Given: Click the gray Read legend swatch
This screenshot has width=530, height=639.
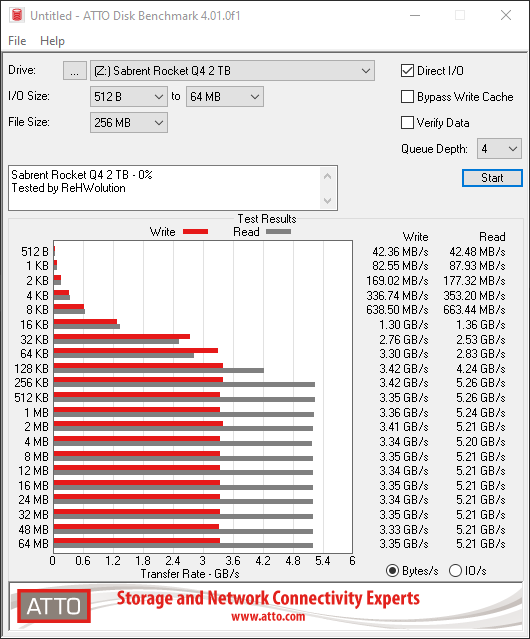Looking at the screenshot, I should pyautogui.click(x=279, y=232).
